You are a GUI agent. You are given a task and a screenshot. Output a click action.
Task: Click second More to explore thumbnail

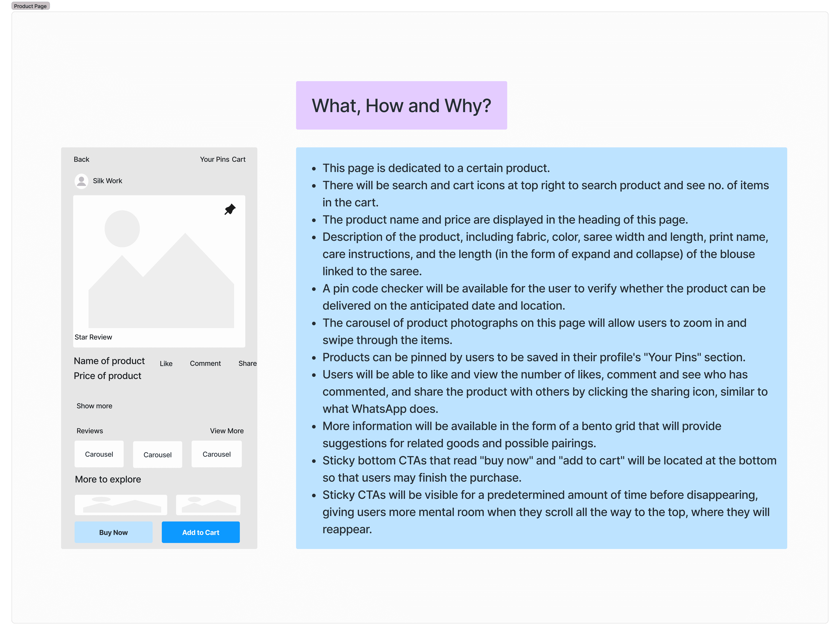tap(208, 505)
